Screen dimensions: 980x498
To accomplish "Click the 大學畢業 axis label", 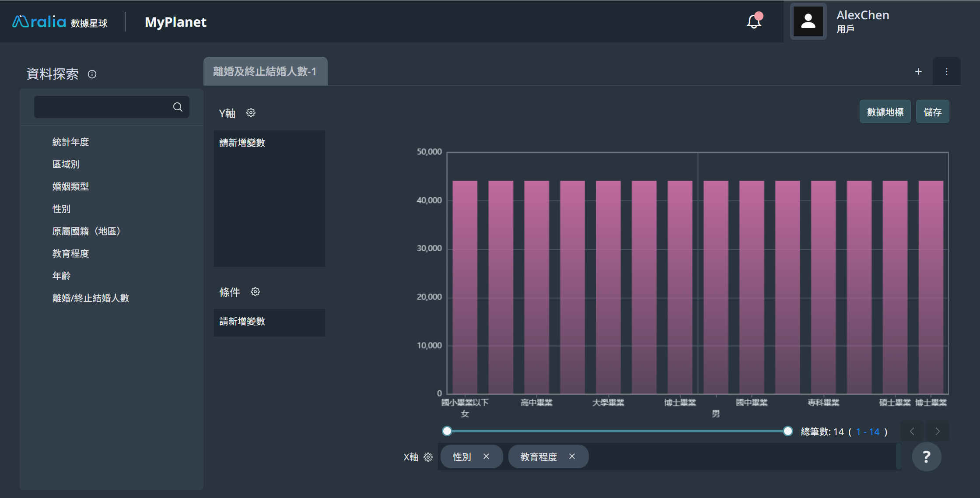I will [x=608, y=403].
